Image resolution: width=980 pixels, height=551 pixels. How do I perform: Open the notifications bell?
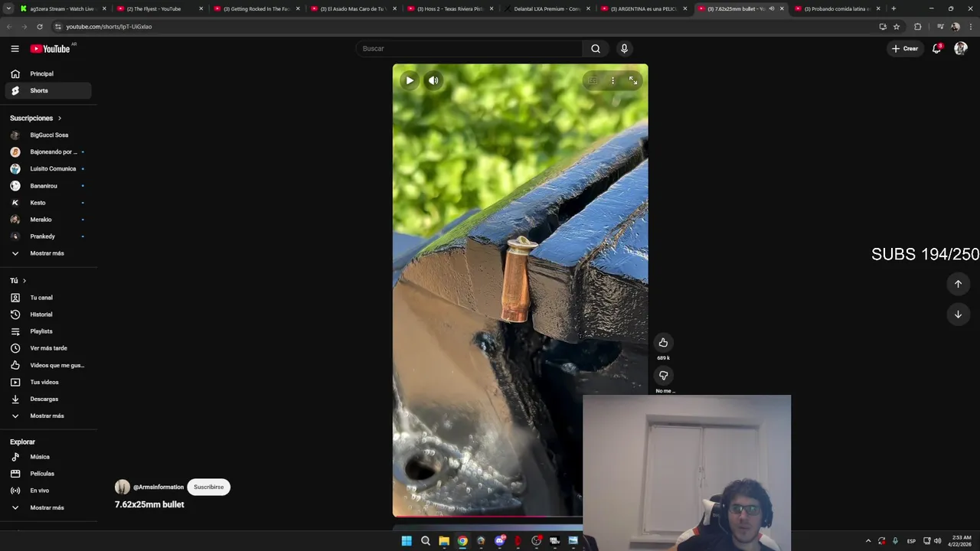[936, 48]
